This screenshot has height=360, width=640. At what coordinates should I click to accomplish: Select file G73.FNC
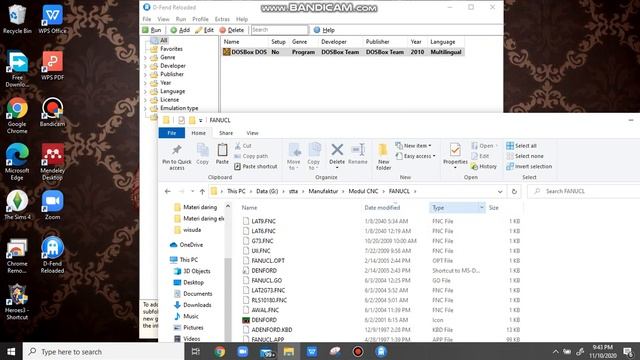262,241
